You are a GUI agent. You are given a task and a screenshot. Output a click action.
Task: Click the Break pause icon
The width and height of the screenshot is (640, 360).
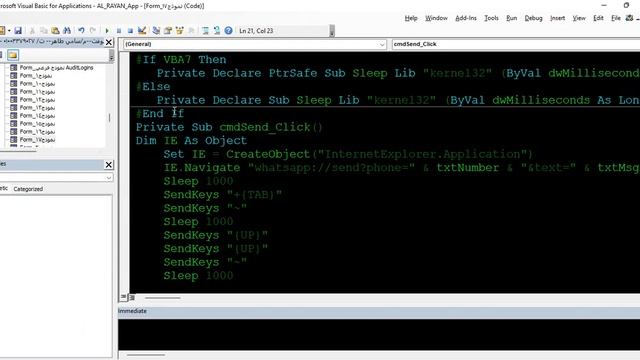[x=119, y=31]
